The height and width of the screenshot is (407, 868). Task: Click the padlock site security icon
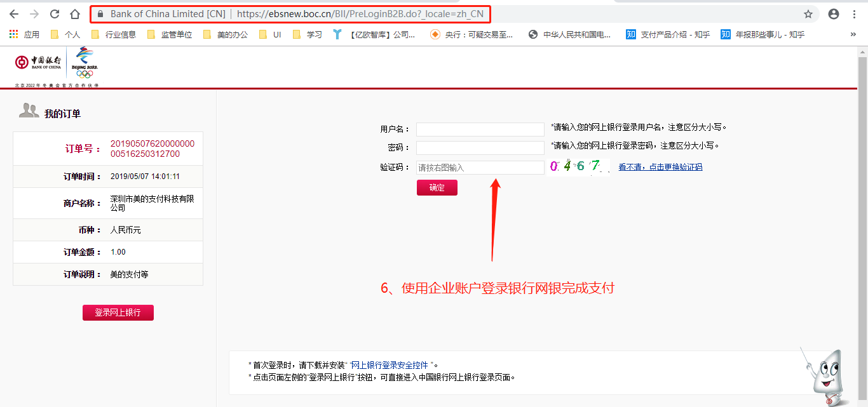click(99, 14)
